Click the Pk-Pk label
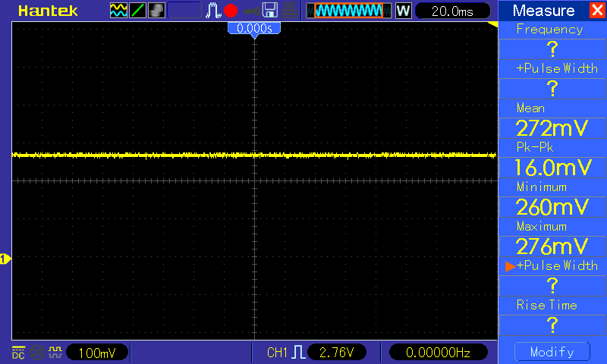This screenshot has height=364, width=607. pyautogui.click(x=535, y=147)
